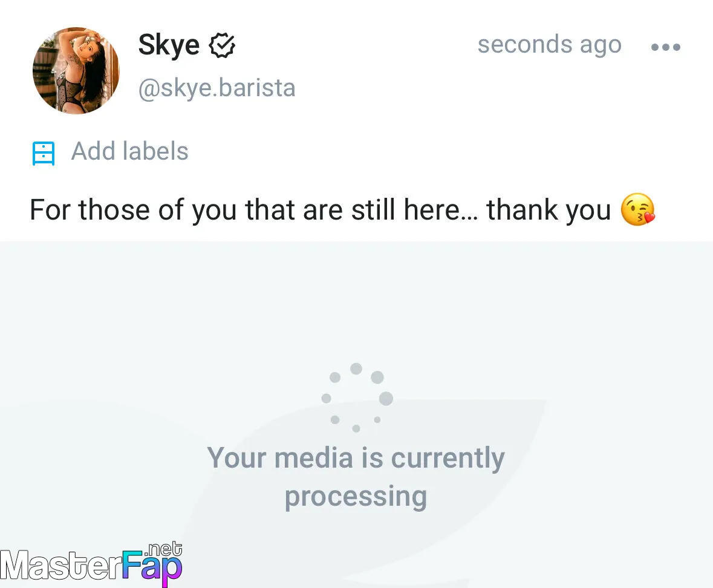Click the kissing face emoji in caption
Screen dimensions: 713x588
pos(638,209)
